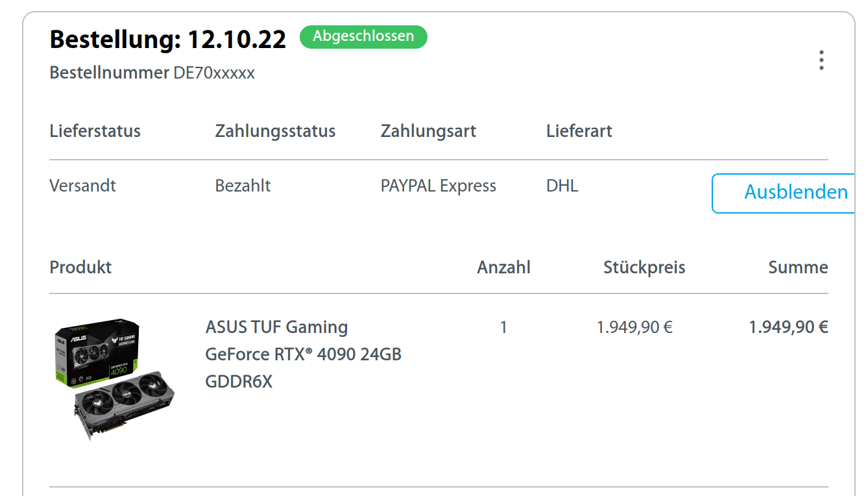Click the Produkt column header
Screen dimensions: 868x496
(80, 267)
